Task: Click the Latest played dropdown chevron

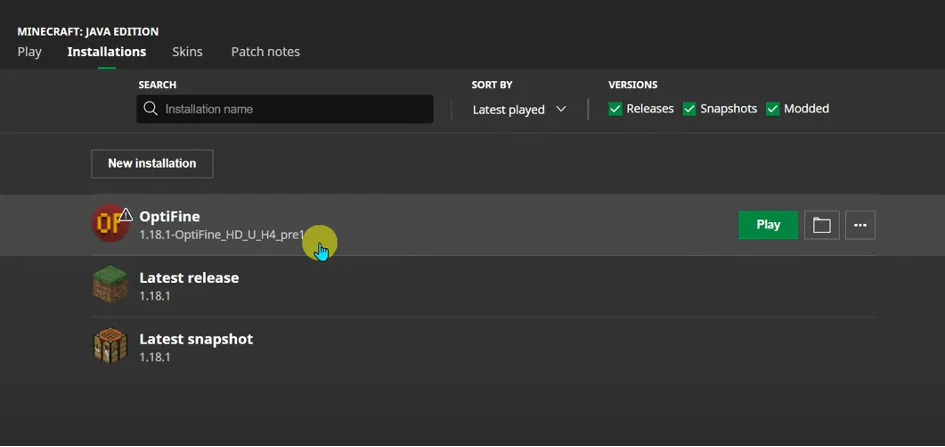Action: point(561,109)
